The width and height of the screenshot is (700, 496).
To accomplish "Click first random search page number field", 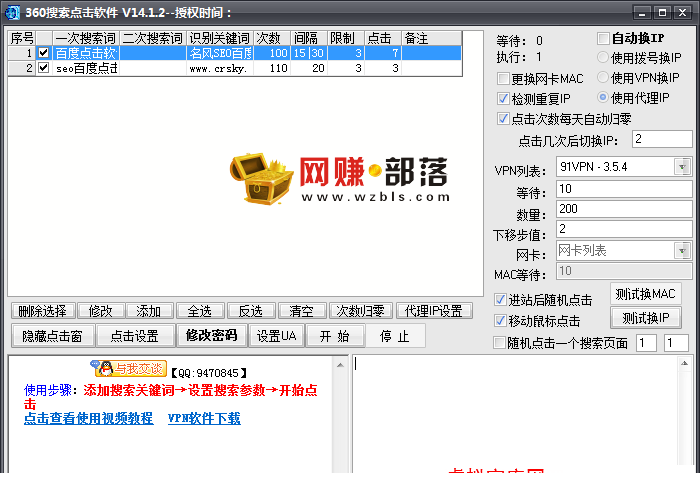I will [646, 343].
